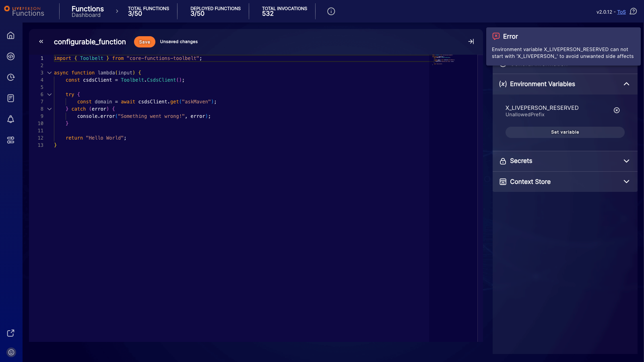Remove the X_LIVEPERSON_RESERVED variable
This screenshot has height=362, width=644.
pyautogui.click(x=616, y=110)
